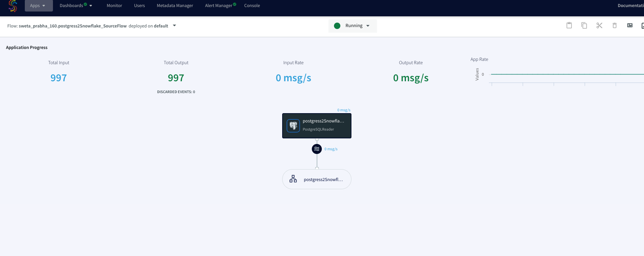Open the Users page
Image resolution: width=644 pixels, height=256 pixels.
[139, 6]
